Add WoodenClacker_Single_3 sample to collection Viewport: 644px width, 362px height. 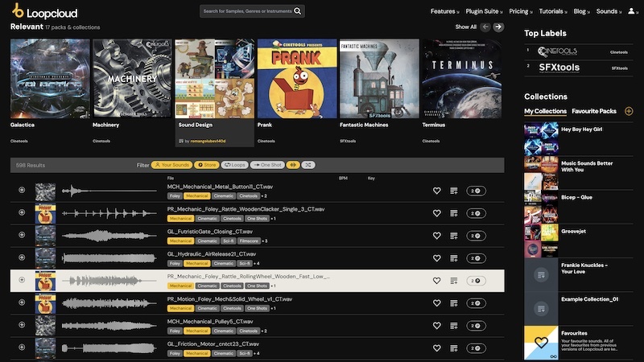pyautogui.click(x=454, y=213)
